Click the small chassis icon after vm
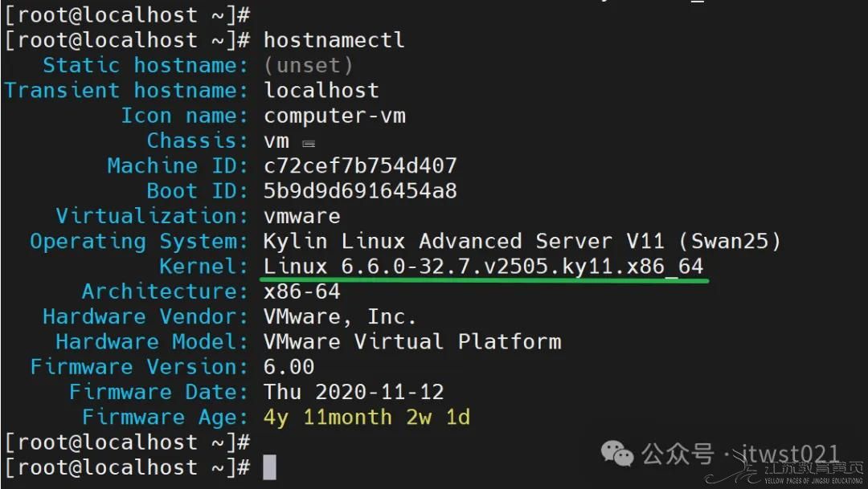Screen dimensions: 868x489 coord(308,144)
